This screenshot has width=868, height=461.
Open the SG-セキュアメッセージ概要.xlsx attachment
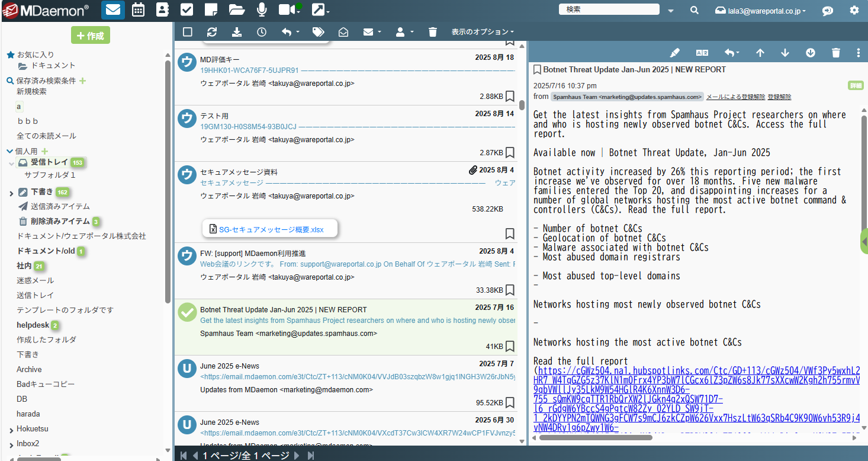271,229
